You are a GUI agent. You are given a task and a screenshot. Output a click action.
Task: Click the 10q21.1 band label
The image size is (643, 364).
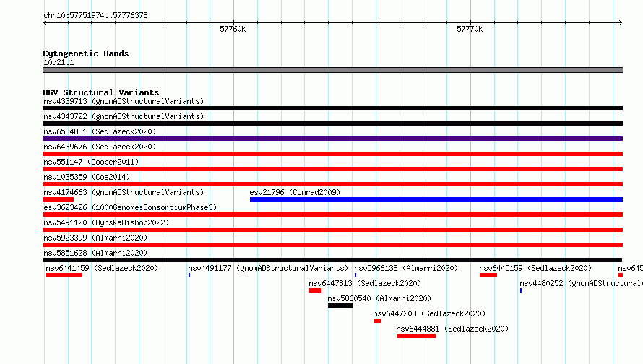pos(59,62)
